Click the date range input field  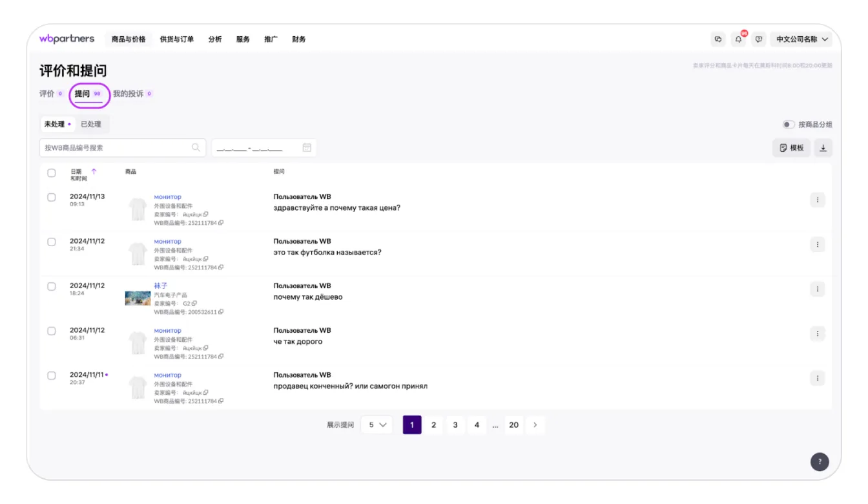[264, 148]
